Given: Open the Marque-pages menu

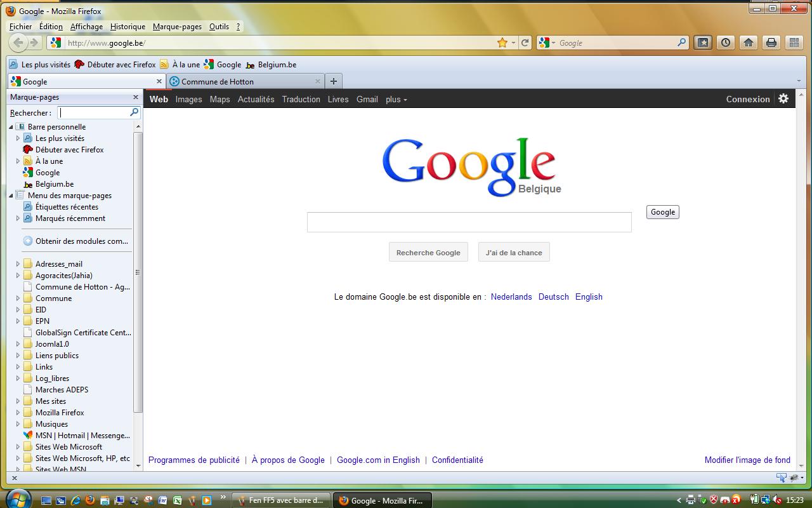Looking at the screenshot, I should pyautogui.click(x=177, y=27).
